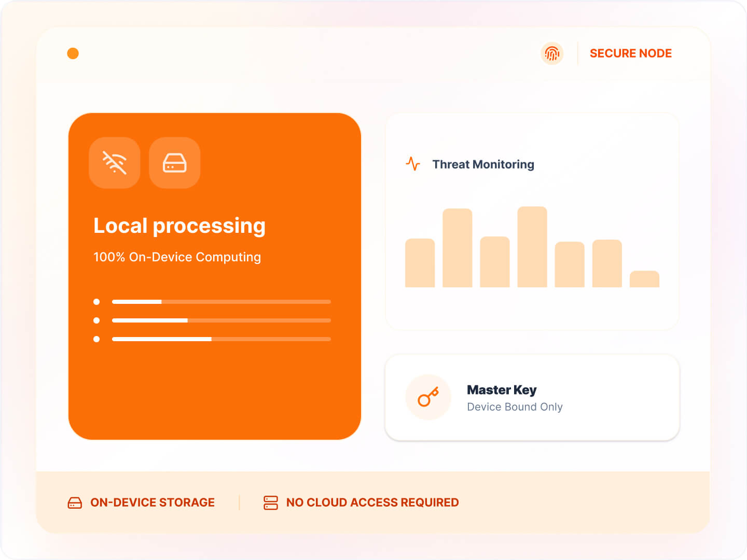Select the Master Key key icon
The image size is (747, 560).
pyautogui.click(x=428, y=397)
